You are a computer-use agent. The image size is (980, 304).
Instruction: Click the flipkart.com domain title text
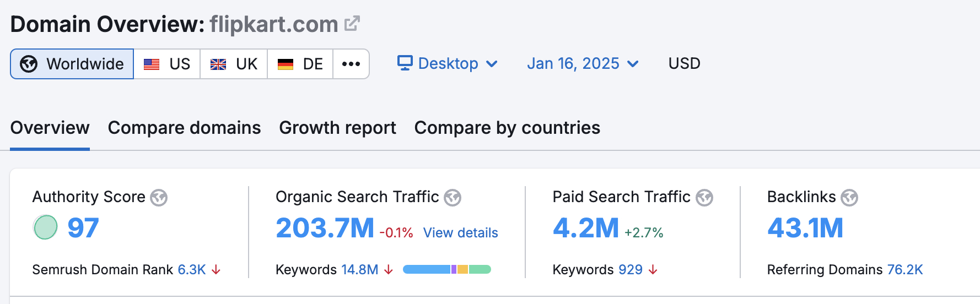273,24
